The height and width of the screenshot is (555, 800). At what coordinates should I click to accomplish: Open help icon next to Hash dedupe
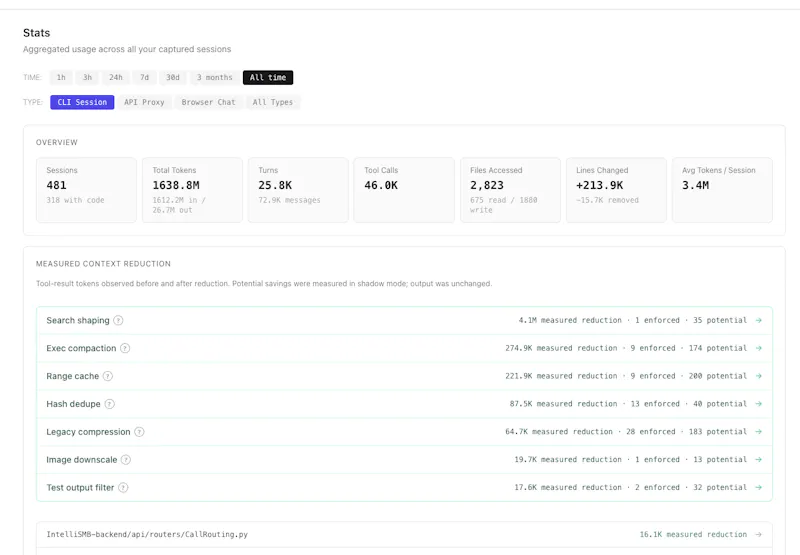[x=110, y=404]
